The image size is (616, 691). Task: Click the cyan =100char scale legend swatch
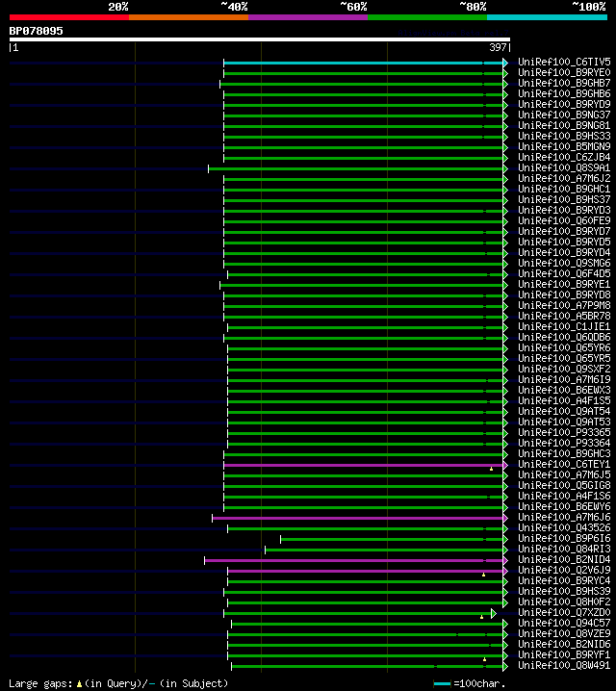(x=443, y=684)
